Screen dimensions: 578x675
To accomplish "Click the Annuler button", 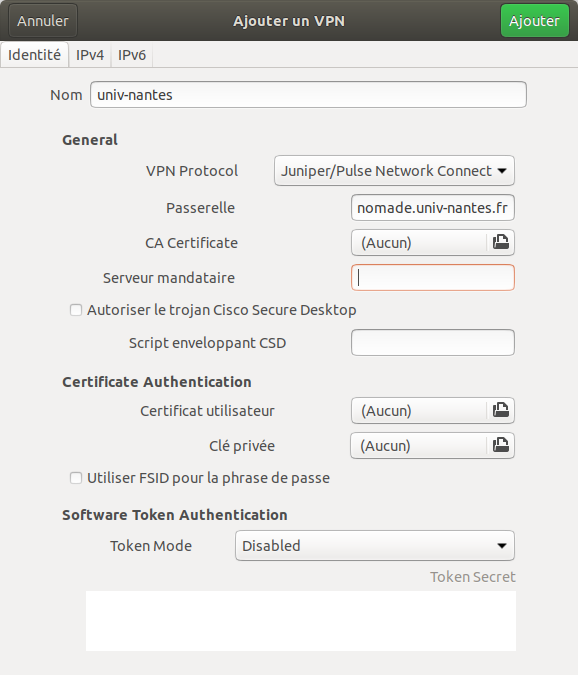I will (x=43, y=21).
